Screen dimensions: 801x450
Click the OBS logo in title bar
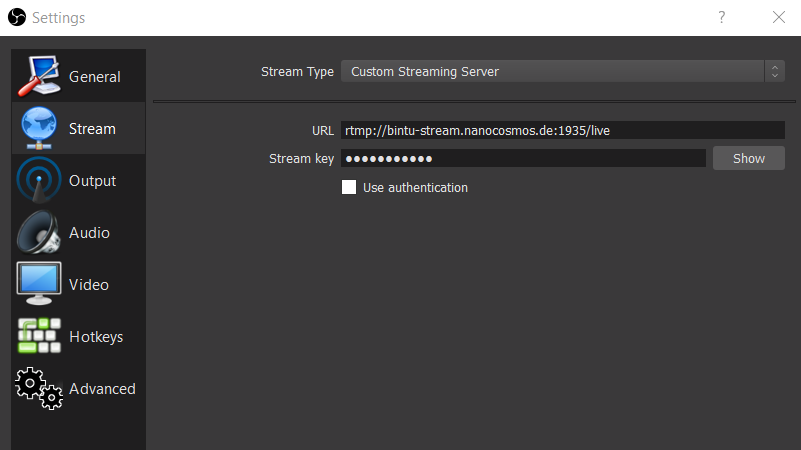[x=16, y=17]
